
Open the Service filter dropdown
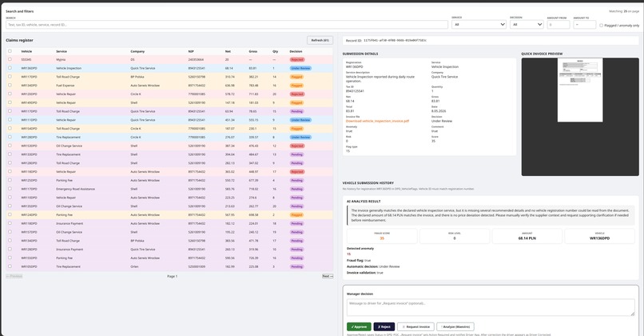click(x=479, y=24)
